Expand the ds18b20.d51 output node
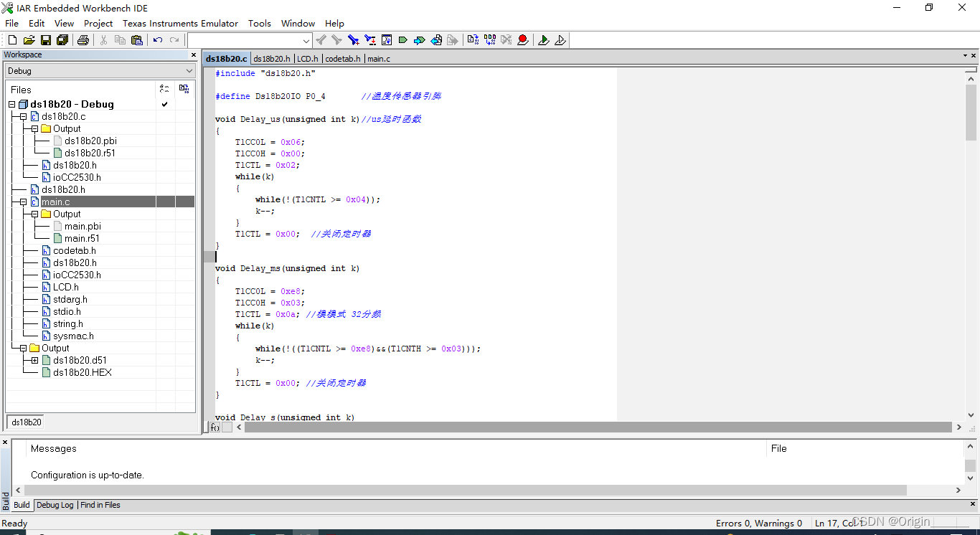980x535 pixels. pyautogui.click(x=34, y=361)
